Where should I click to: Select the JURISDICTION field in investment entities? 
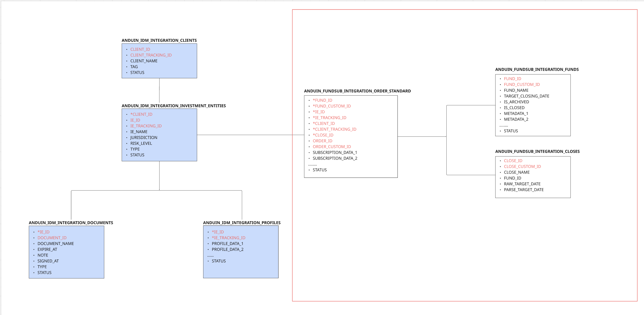point(143,137)
